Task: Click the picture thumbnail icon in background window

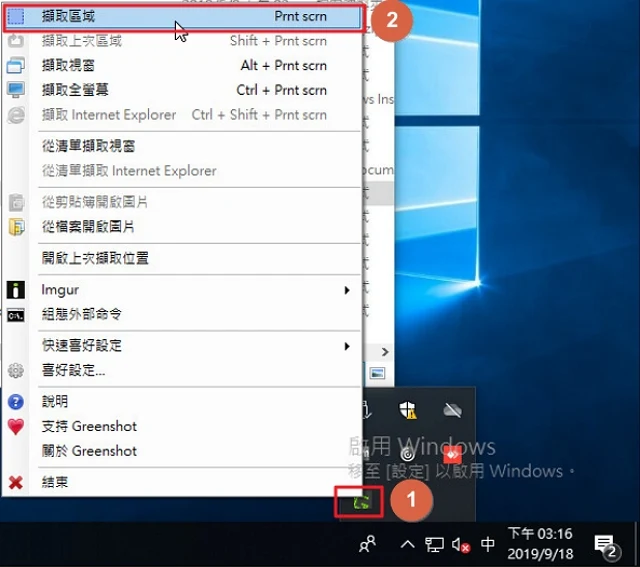Action: [x=377, y=373]
